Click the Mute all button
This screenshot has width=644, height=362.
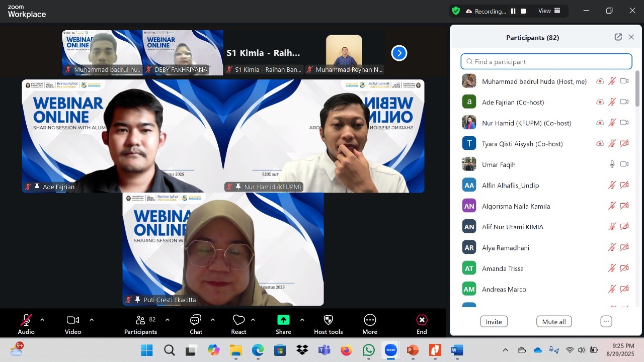click(554, 322)
